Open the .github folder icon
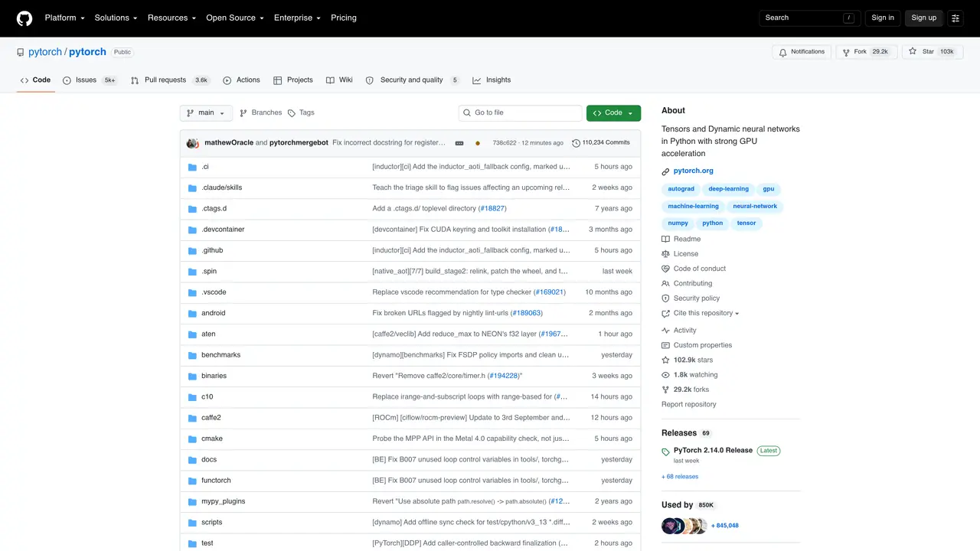 (x=193, y=250)
